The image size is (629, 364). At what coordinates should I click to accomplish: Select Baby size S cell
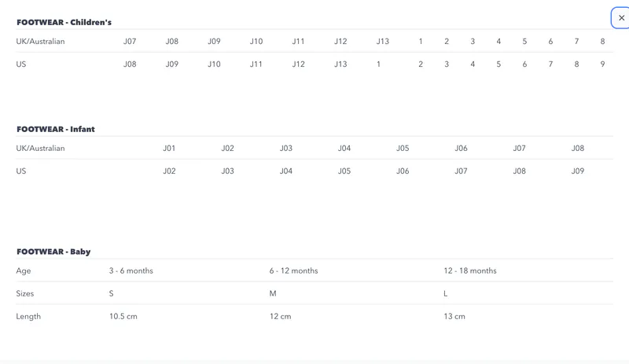click(x=112, y=293)
